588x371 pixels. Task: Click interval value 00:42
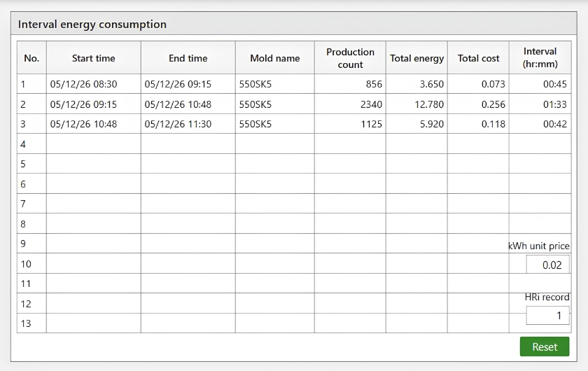(x=555, y=124)
